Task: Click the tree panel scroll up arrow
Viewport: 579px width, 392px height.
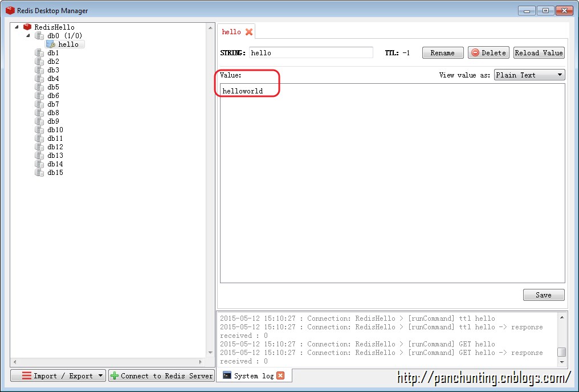Action: click(x=210, y=28)
